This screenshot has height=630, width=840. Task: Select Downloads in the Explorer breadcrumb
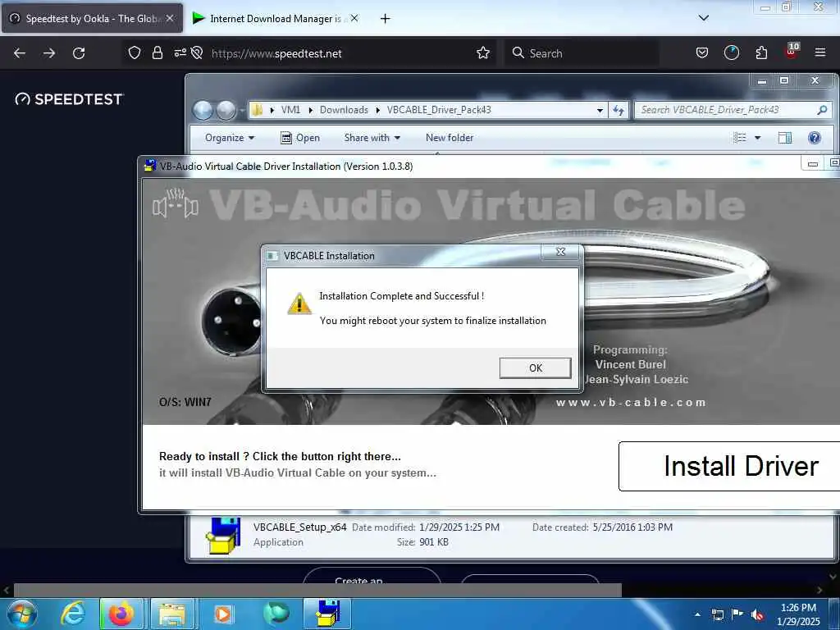[x=344, y=110]
